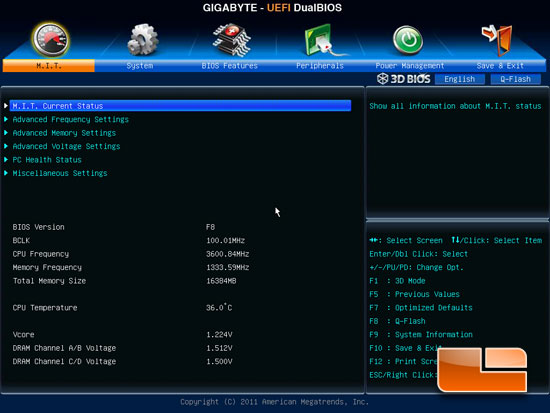Click the +/-/PU/PD Change Opt. hint

tap(416, 267)
